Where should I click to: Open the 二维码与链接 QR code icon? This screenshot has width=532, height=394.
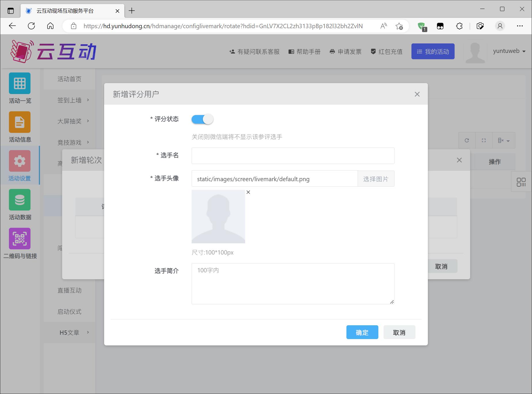20,239
